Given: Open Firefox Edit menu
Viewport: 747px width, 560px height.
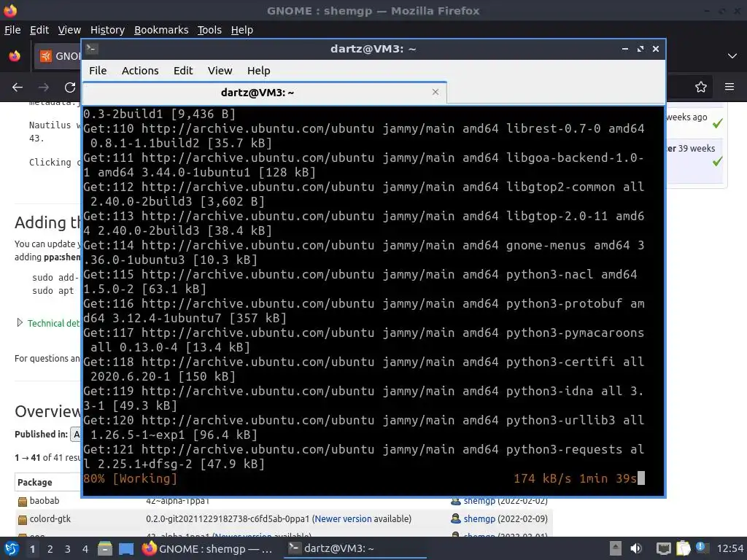Looking at the screenshot, I should click(39, 29).
